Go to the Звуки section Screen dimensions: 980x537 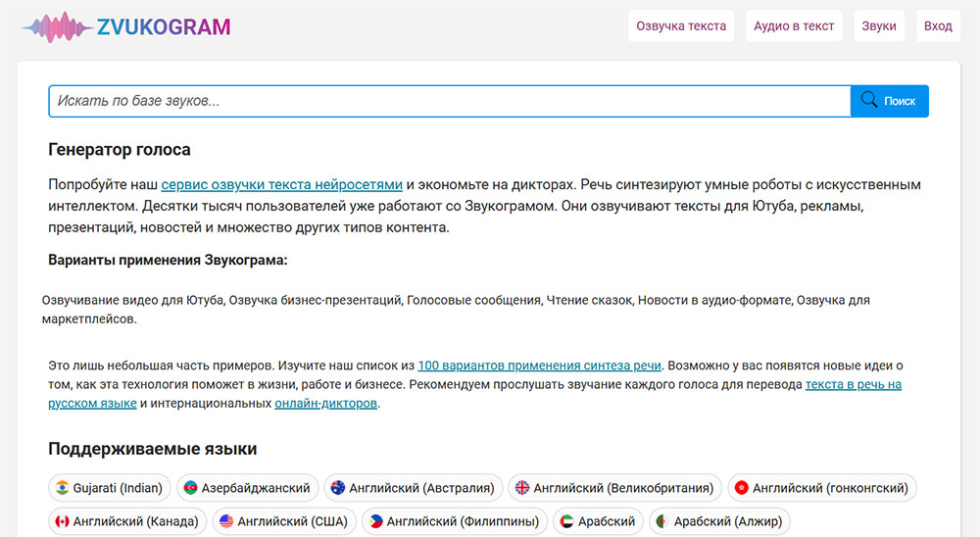pyautogui.click(x=879, y=25)
